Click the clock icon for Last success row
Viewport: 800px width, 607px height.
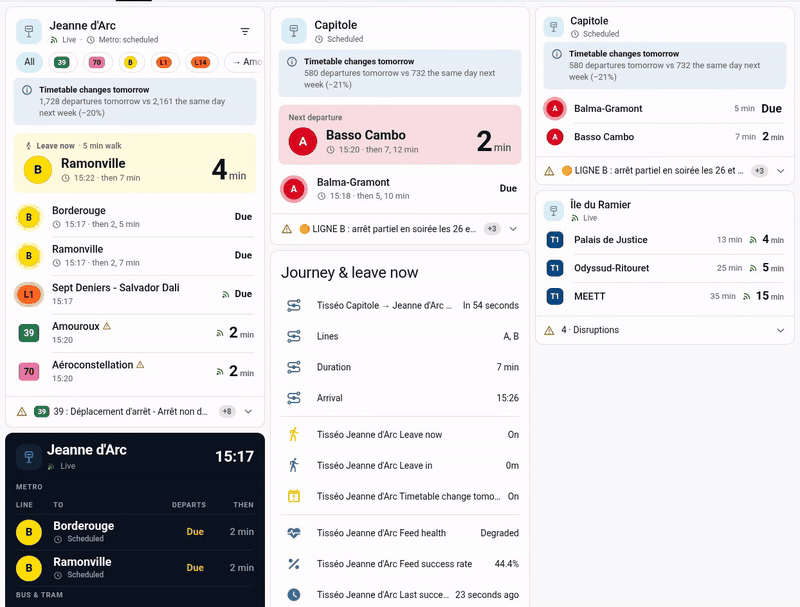point(294,595)
